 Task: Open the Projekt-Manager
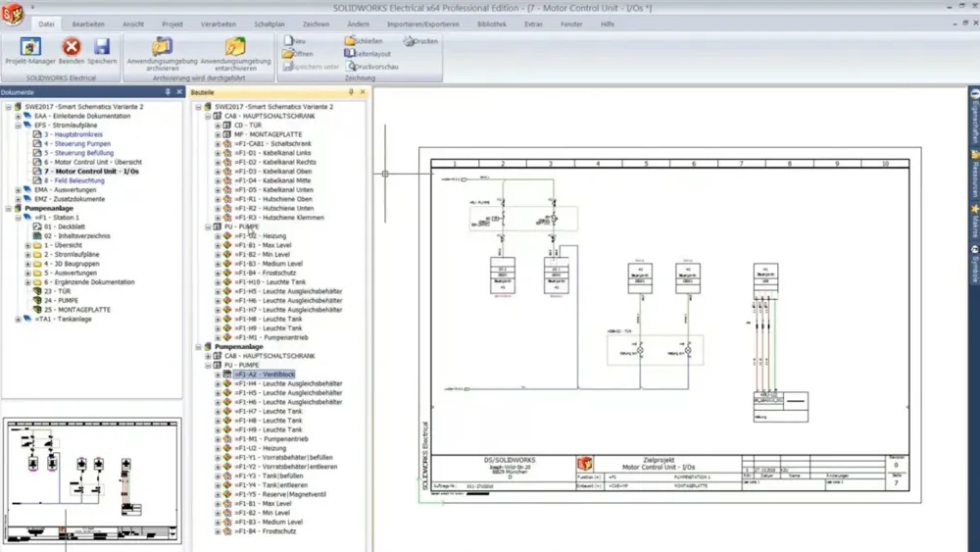[30, 50]
